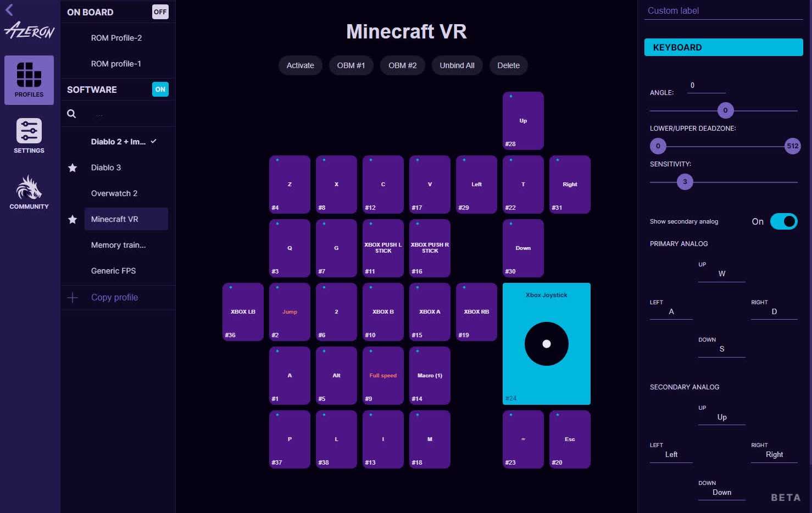This screenshot has height=513, width=812.
Task: Click the Custom label input field
Action: (x=723, y=11)
